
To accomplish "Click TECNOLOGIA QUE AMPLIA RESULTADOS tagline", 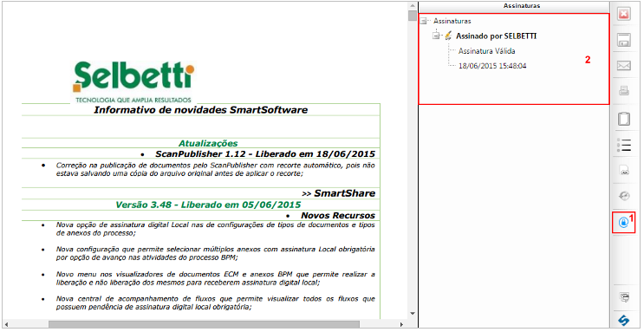I will click(133, 100).
